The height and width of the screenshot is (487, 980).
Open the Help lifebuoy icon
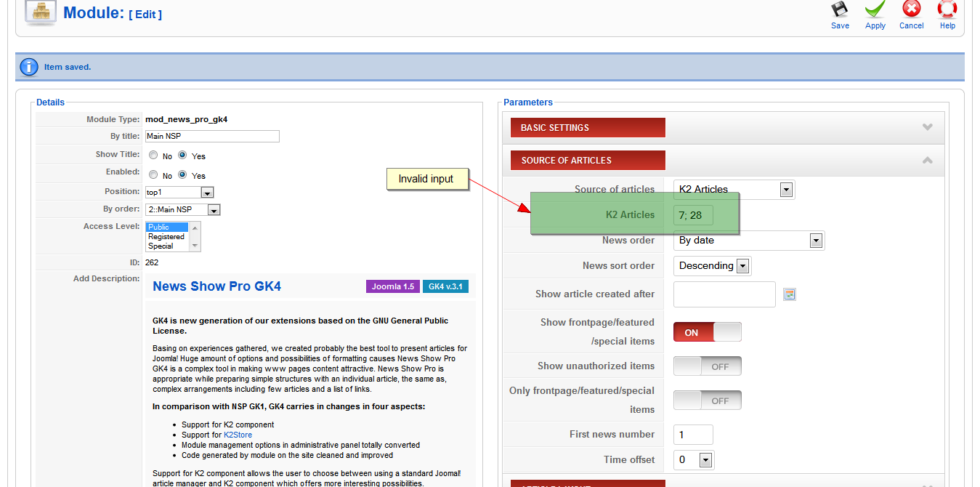coord(947,9)
